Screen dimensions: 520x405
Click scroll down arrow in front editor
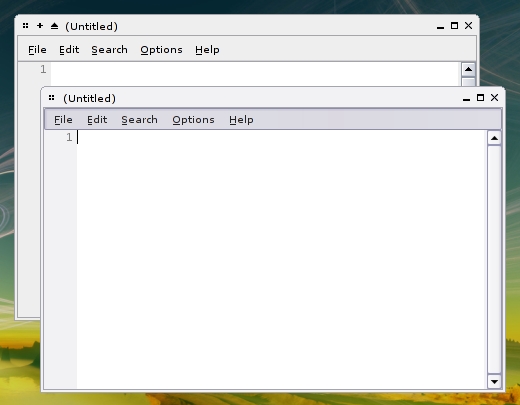pyautogui.click(x=494, y=382)
